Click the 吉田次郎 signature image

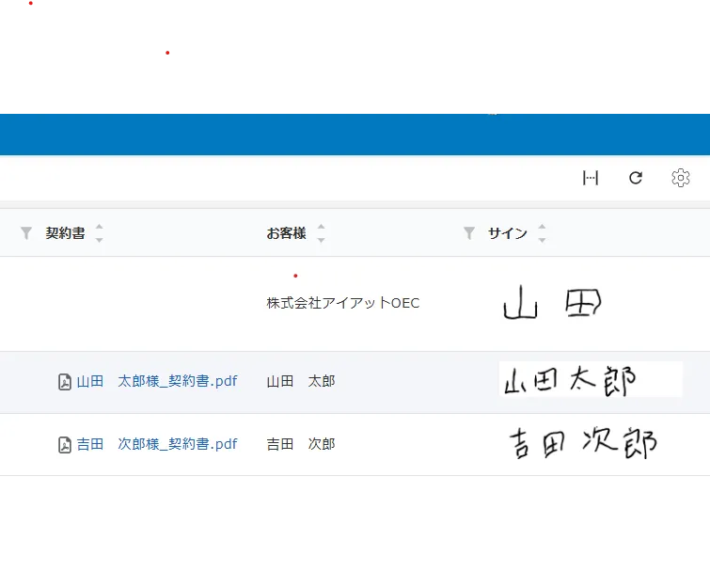583,442
